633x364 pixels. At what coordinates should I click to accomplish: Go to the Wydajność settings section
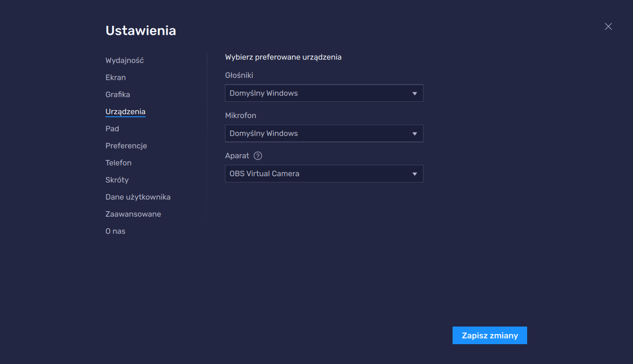point(125,60)
